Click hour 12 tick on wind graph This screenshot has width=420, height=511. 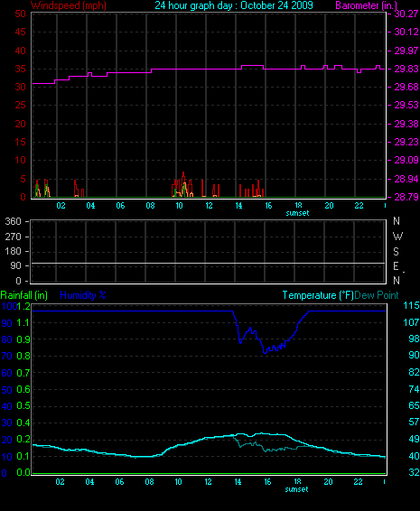click(209, 206)
